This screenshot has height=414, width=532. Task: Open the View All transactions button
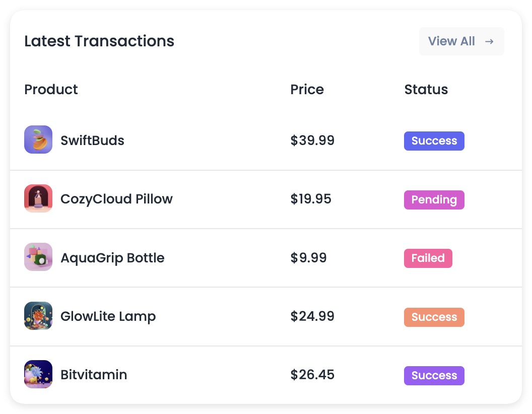pyautogui.click(x=461, y=41)
